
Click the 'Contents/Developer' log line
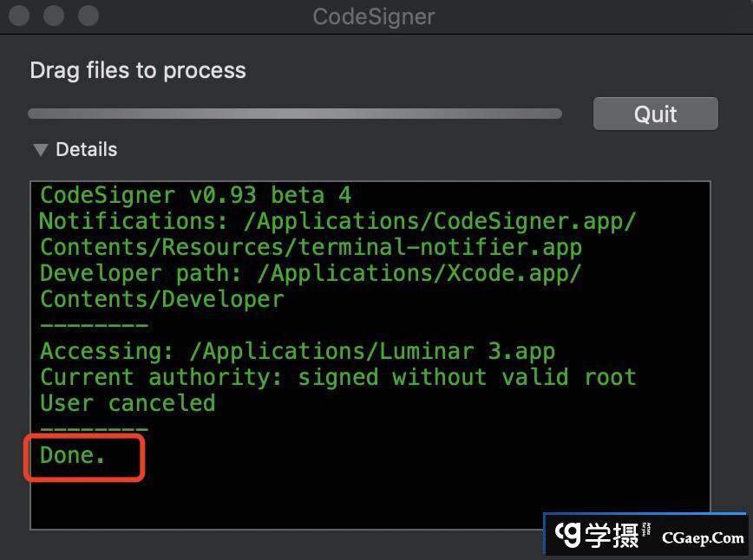click(x=161, y=299)
